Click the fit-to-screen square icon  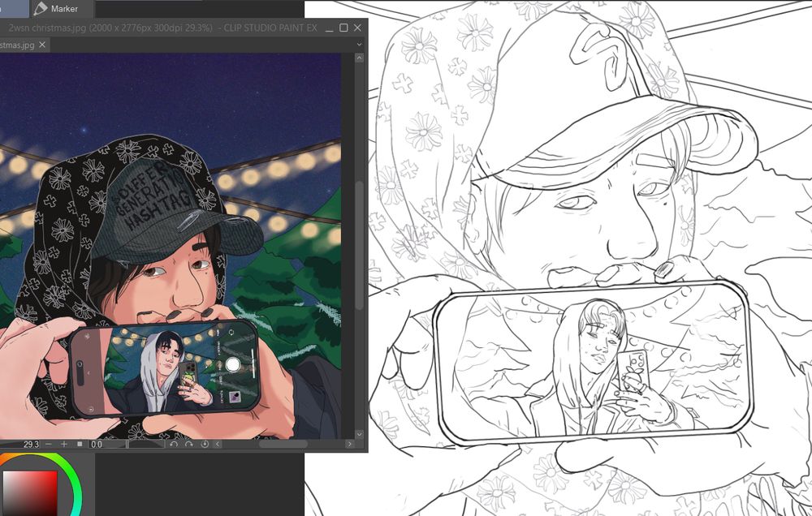click(80, 444)
